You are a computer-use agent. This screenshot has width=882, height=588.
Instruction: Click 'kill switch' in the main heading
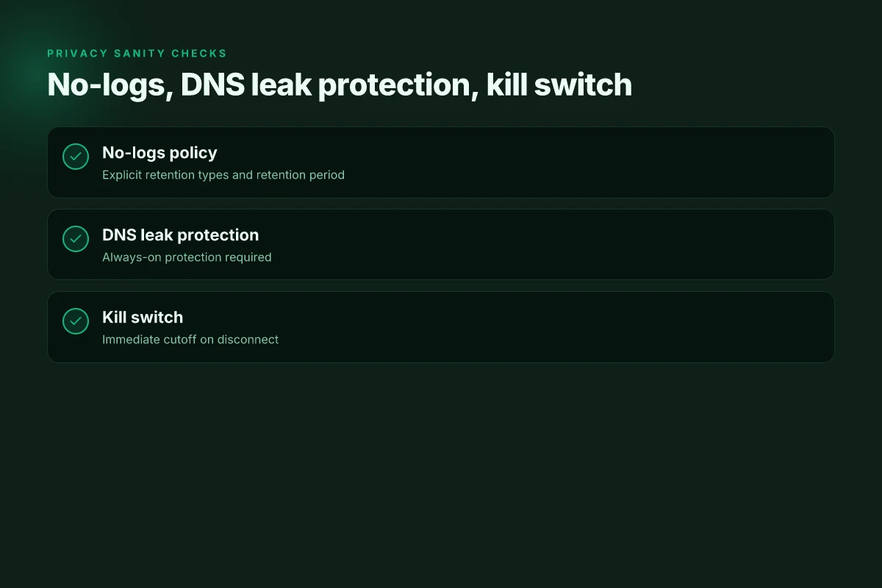[x=559, y=85]
